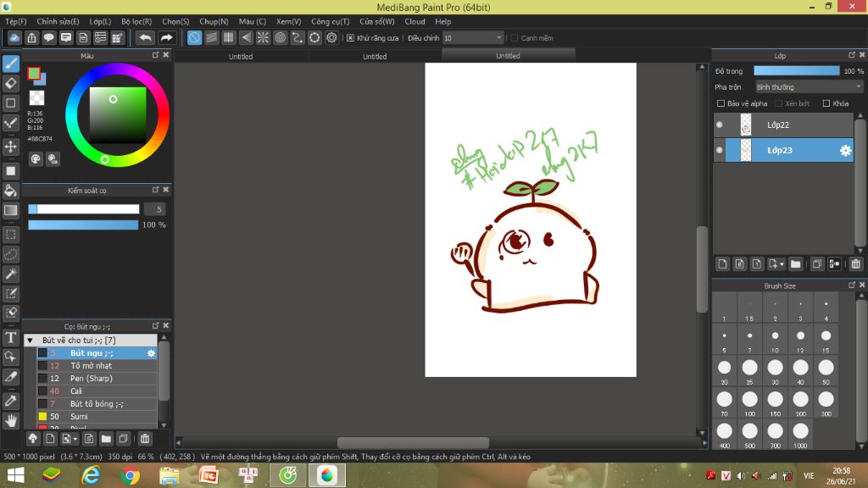868x488 pixels.
Task: Select brush size 100 preset
Action: click(749, 402)
